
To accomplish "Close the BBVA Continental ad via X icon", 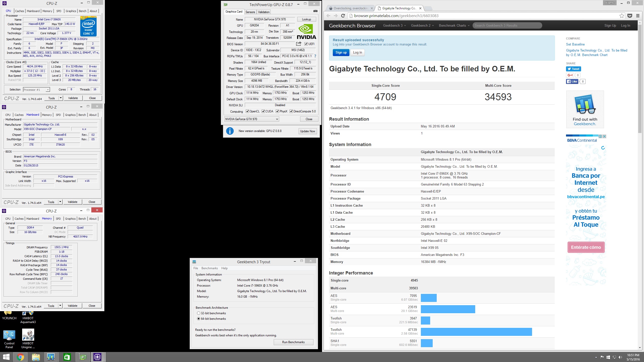I will [x=604, y=136].
